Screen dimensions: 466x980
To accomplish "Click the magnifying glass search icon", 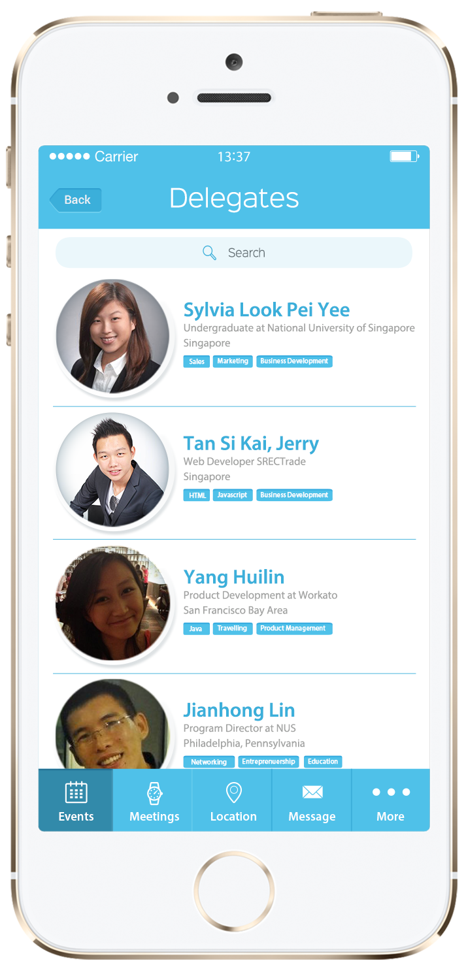I will click(x=209, y=253).
